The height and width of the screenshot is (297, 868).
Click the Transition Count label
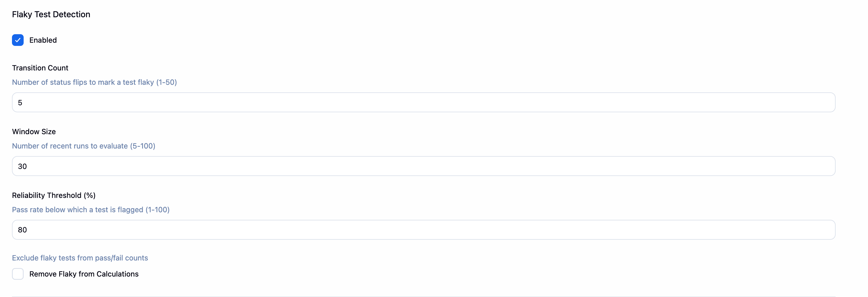40,68
